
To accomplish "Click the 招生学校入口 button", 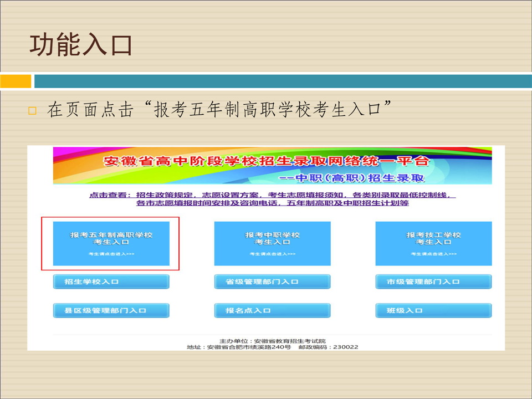I will coord(111,282).
